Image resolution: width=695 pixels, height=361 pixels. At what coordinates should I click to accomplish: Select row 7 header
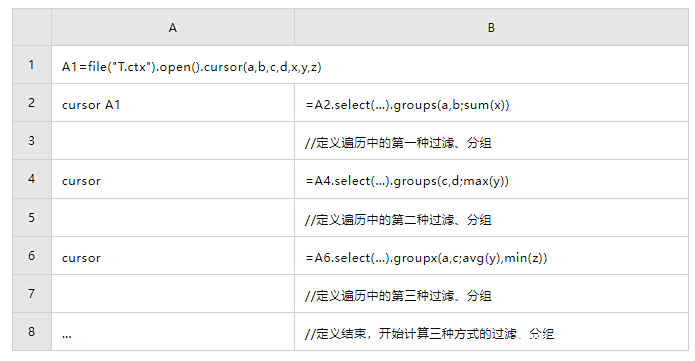click(31, 294)
